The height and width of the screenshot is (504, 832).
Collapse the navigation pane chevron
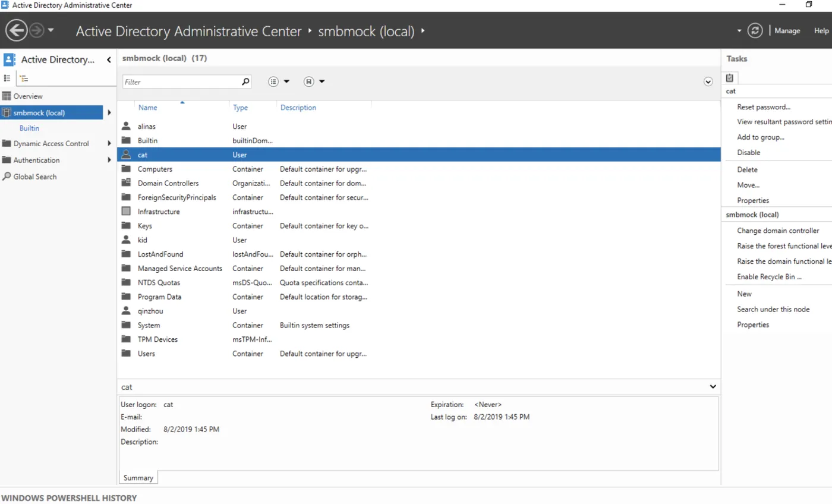point(109,59)
